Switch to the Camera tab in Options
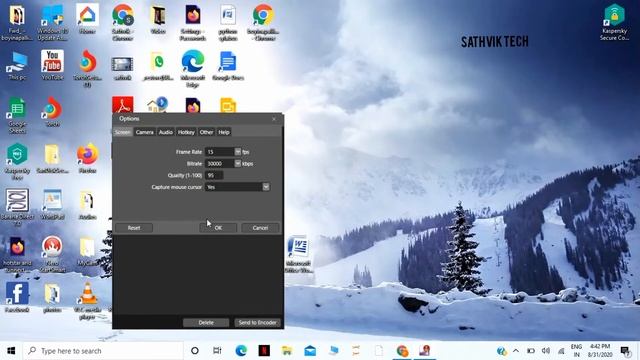 click(144, 132)
